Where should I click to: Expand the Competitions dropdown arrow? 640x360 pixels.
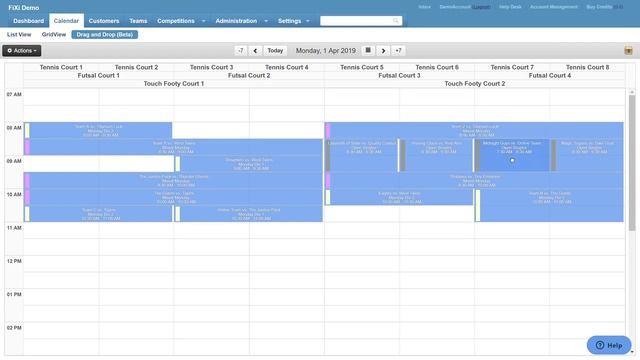click(x=204, y=21)
